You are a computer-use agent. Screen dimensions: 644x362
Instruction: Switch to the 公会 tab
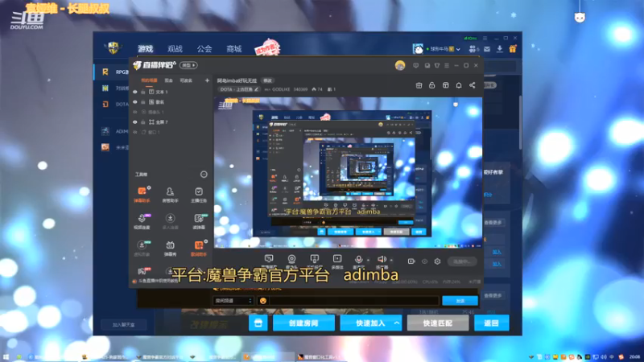204,49
